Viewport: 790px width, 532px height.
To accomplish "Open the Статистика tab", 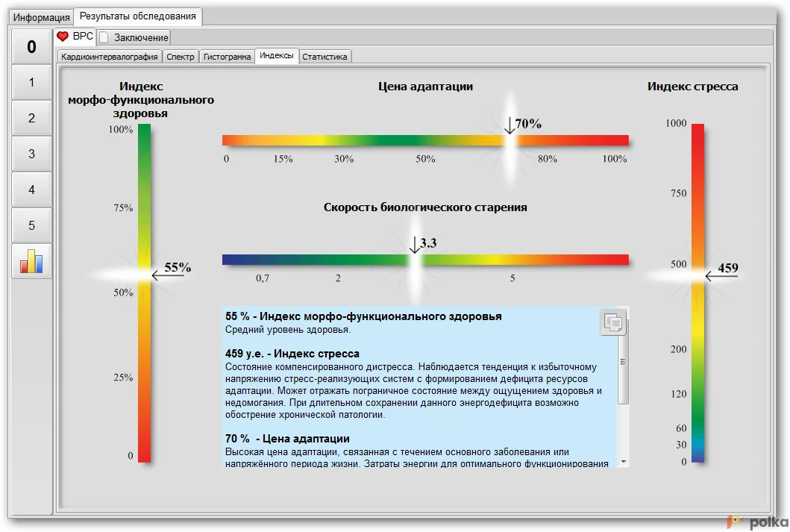I will 325,57.
